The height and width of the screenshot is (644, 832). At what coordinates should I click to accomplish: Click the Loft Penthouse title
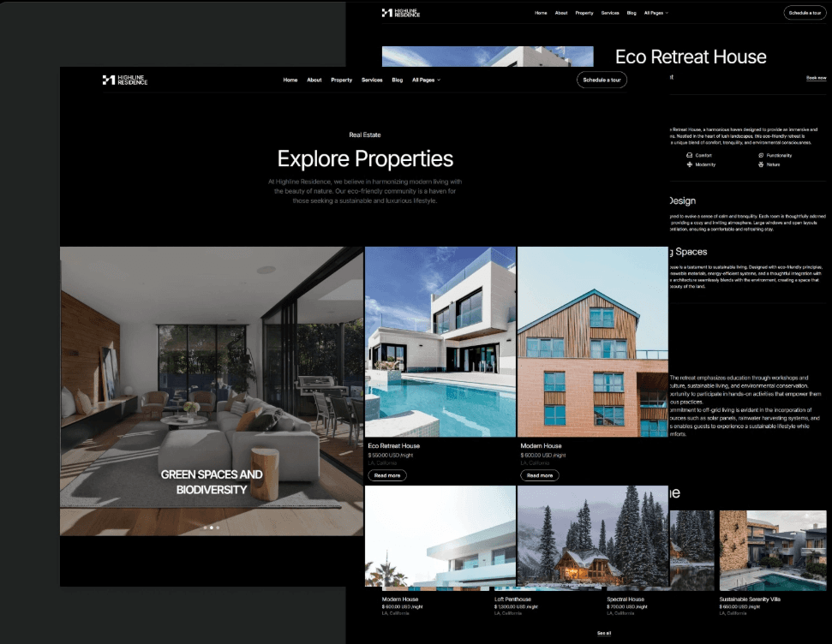pos(512,599)
